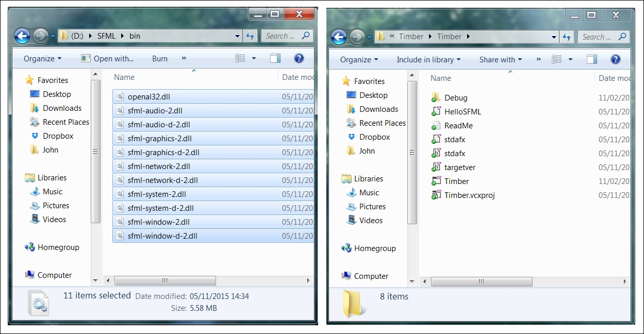644x334 pixels.
Task: Open Include in library dropdown
Action: pos(428,60)
